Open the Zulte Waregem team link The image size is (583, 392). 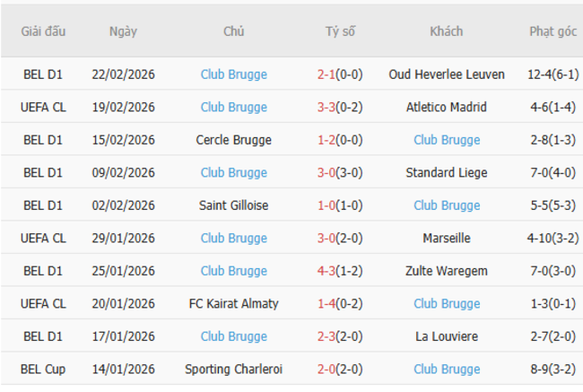[446, 271]
